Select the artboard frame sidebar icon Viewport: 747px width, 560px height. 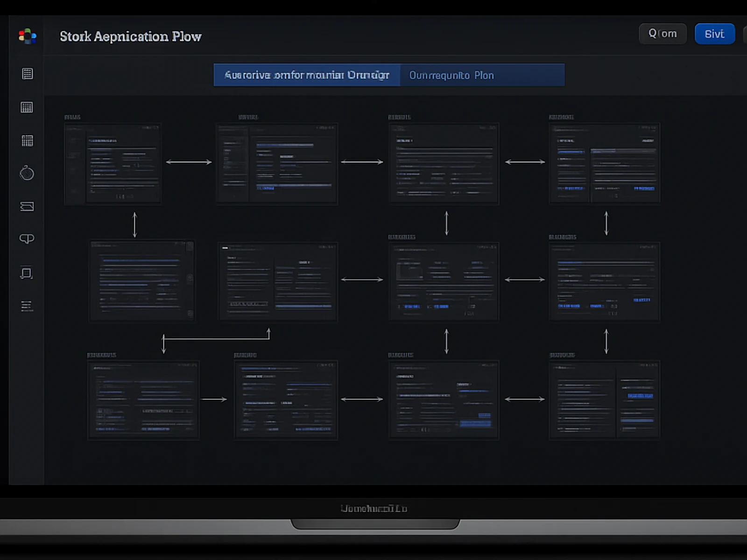coord(27,273)
